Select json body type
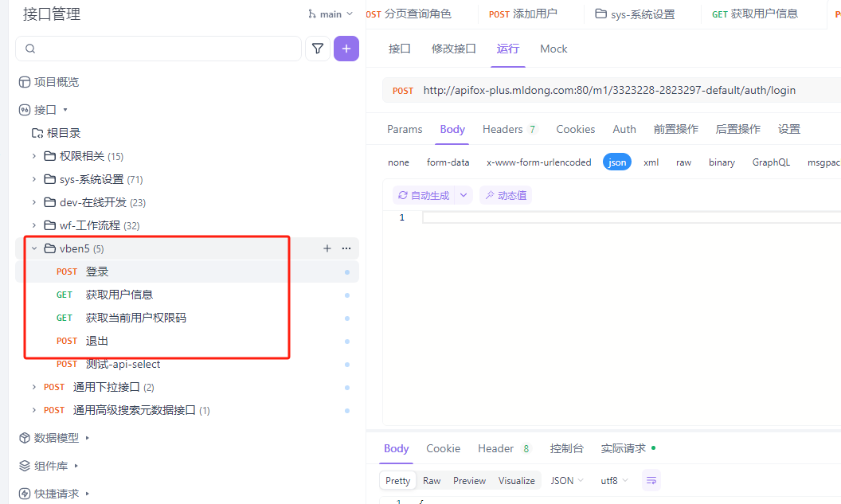Viewport: 841px width, 504px height. [617, 162]
